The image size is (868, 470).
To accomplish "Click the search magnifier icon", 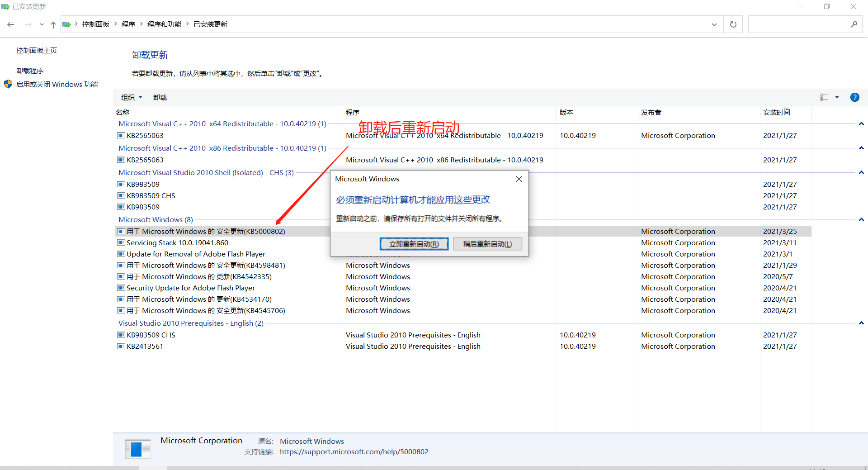I will click(854, 24).
